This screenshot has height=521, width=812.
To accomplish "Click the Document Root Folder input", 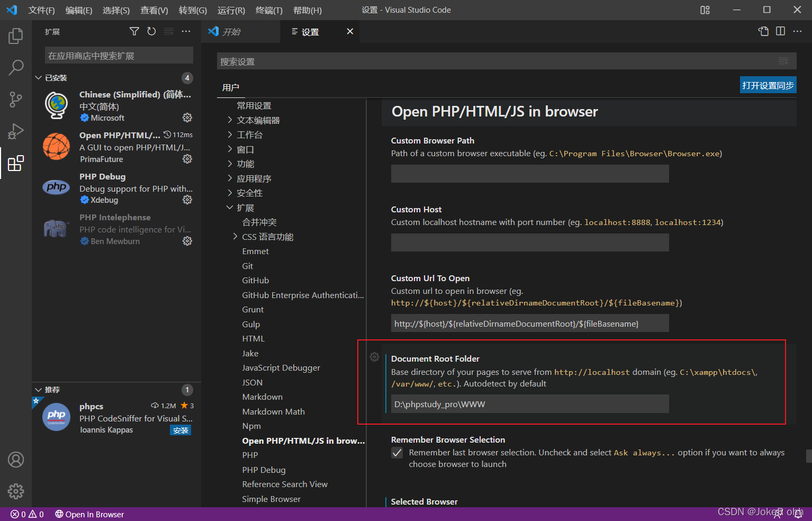I will [530, 404].
